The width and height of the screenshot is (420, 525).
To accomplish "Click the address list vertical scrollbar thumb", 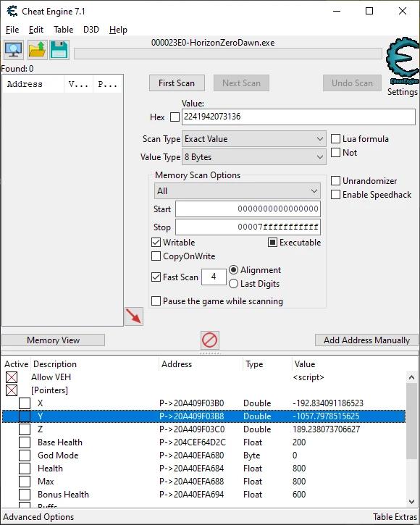I will (x=411, y=421).
